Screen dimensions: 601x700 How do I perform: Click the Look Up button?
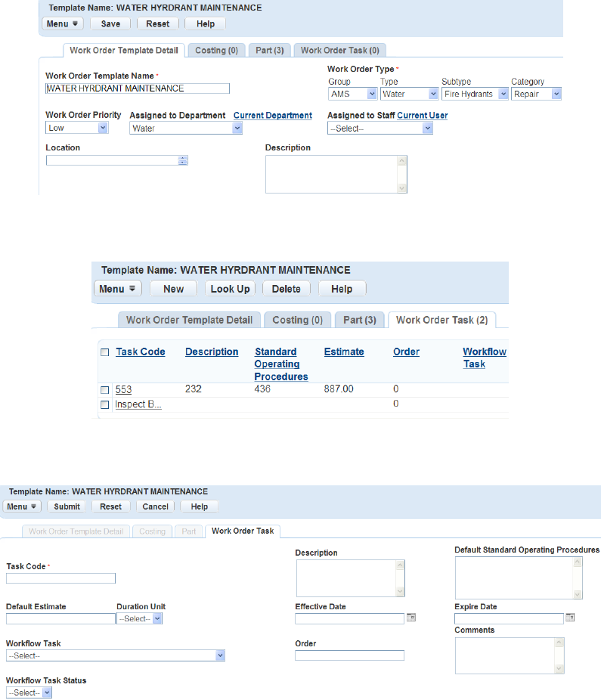[x=231, y=289]
